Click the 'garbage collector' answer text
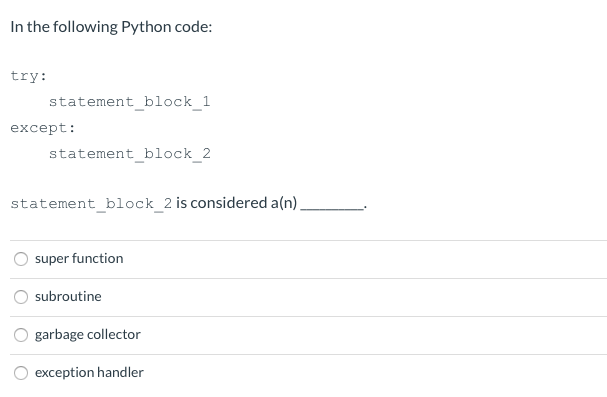Screen dimensions: 607x397 tap(87, 335)
